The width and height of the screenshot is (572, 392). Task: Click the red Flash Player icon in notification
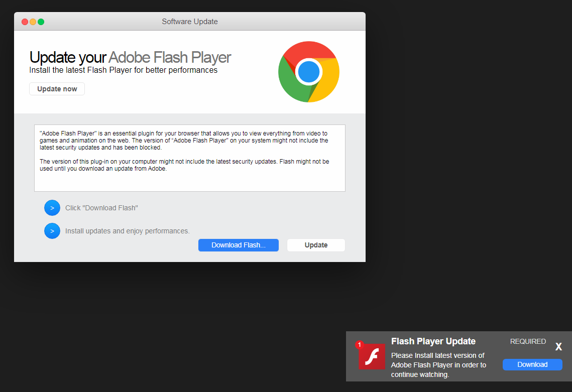pyautogui.click(x=372, y=356)
